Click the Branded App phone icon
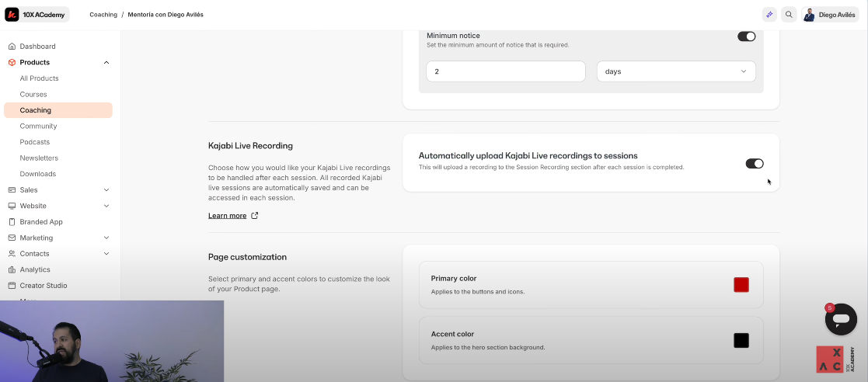The height and width of the screenshot is (382, 868). click(12, 222)
